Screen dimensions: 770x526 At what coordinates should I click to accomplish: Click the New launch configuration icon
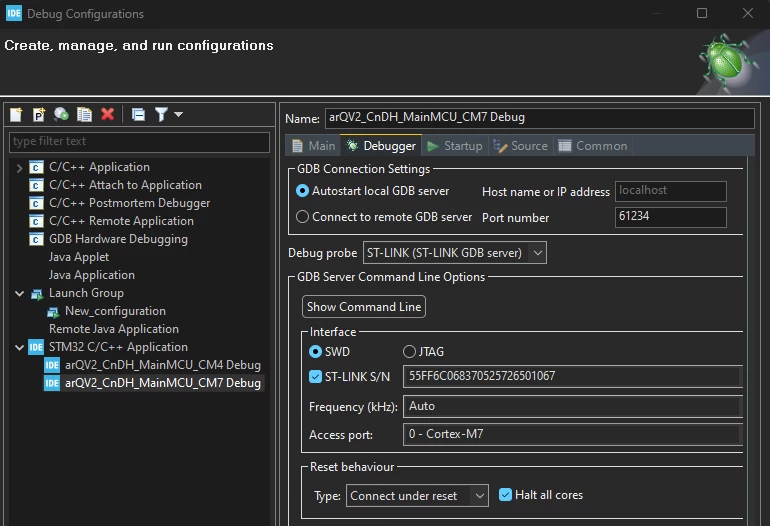pos(16,114)
